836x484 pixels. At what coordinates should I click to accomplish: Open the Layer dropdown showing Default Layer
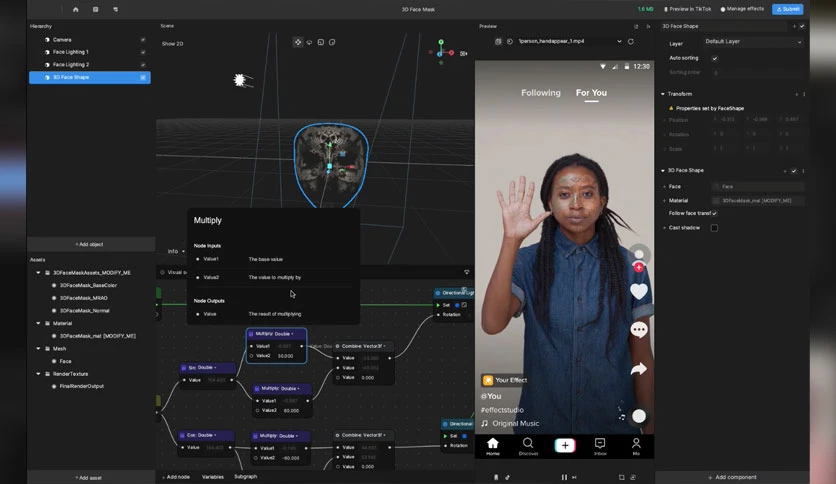pyautogui.click(x=752, y=42)
